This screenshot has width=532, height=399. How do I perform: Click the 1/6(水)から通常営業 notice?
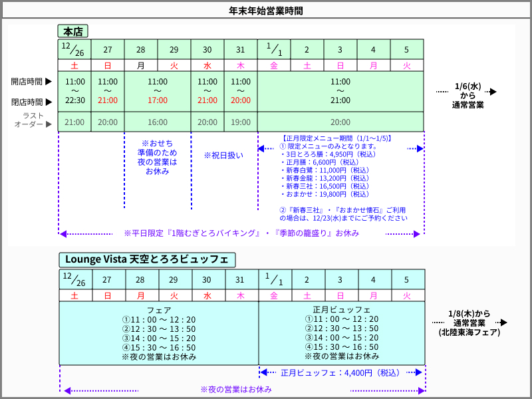pyautogui.click(x=467, y=96)
